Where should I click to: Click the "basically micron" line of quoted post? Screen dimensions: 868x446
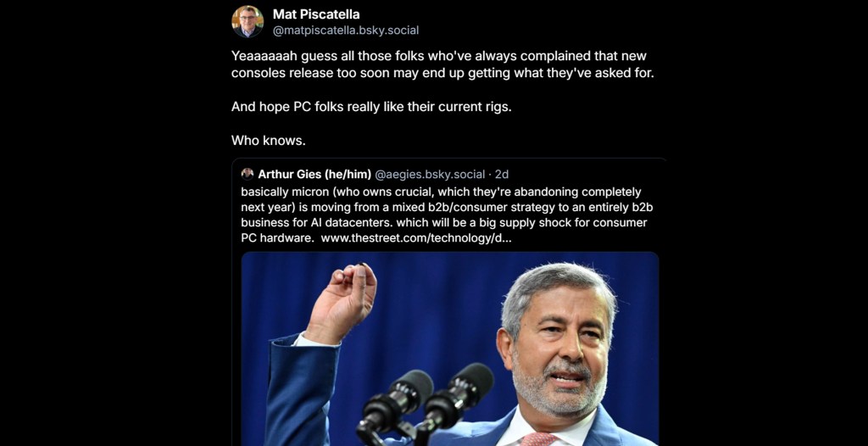click(x=441, y=192)
